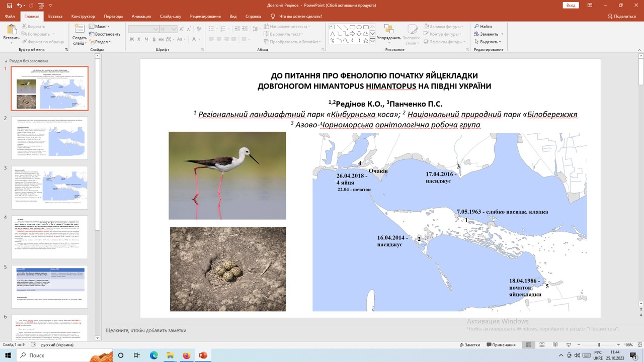Toggle Normal view button in the status bar
Screen dimensions: 644x362
click(529, 345)
